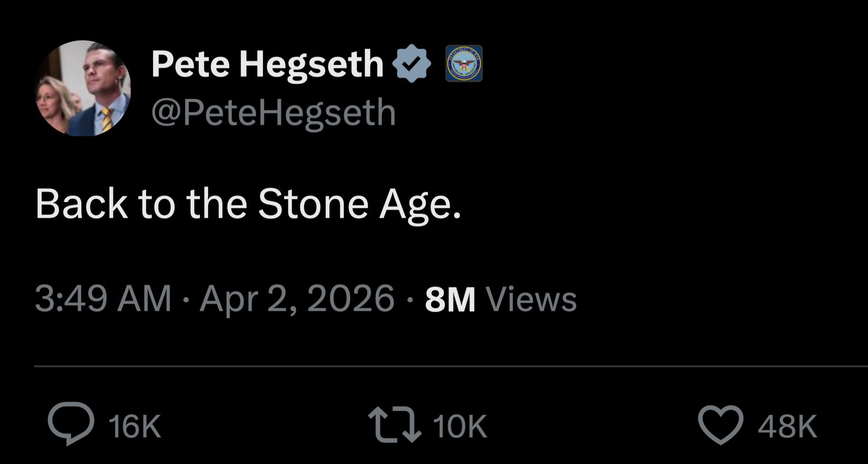This screenshot has width=868, height=464.
Task: Click the bold 8M figure
Action: tap(450, 300)
